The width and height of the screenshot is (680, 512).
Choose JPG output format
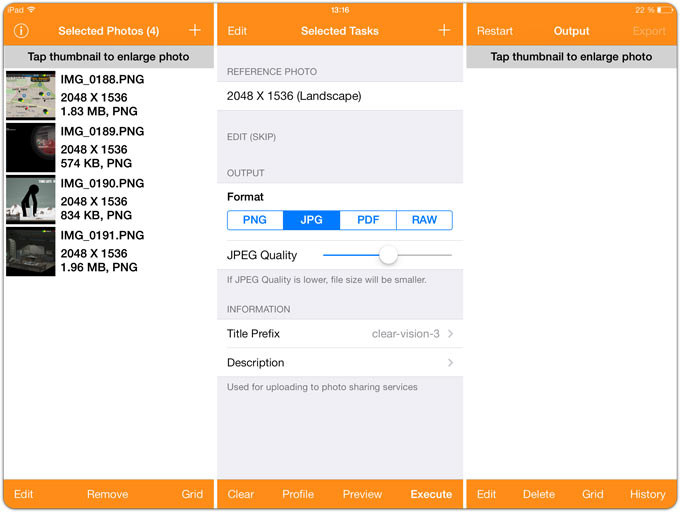311,220
